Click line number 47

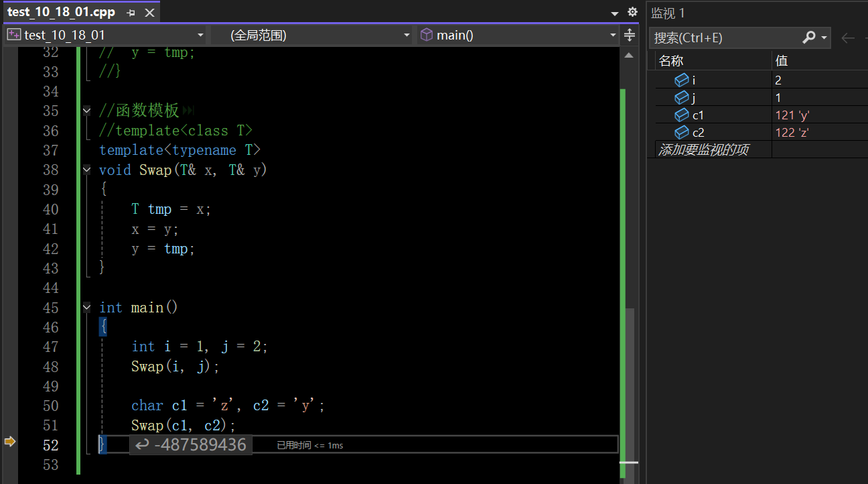[x=50, y=347]
